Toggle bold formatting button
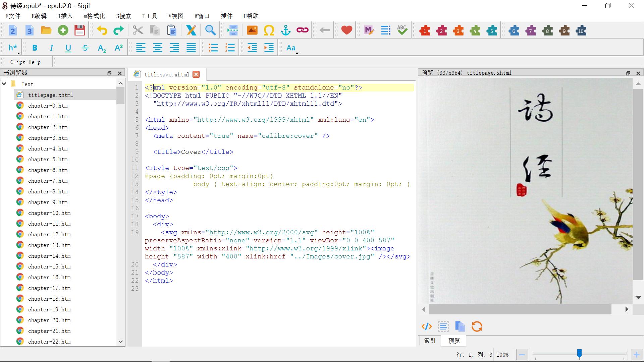The height and width of the screenshot is (362, 644). 35,48
